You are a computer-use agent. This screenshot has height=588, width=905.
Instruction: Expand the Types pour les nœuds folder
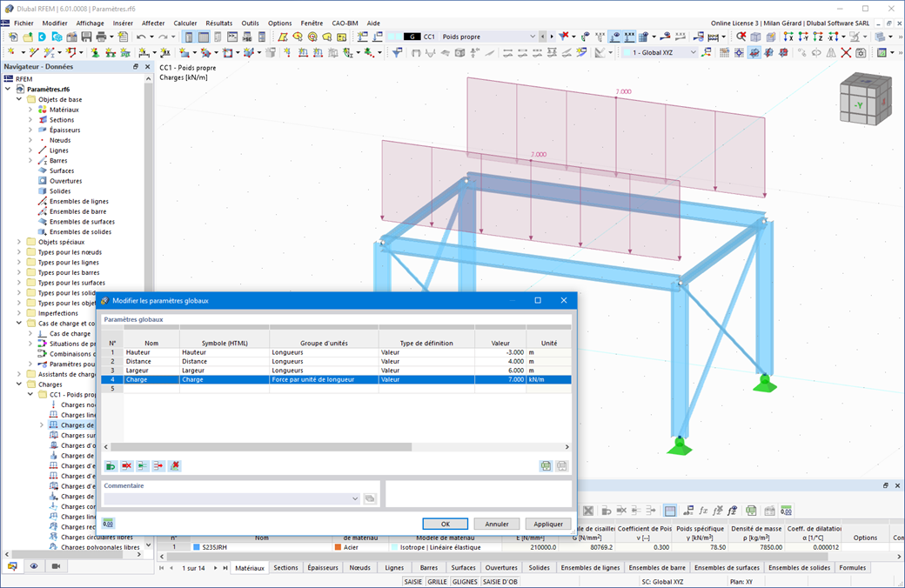point(19,252)
